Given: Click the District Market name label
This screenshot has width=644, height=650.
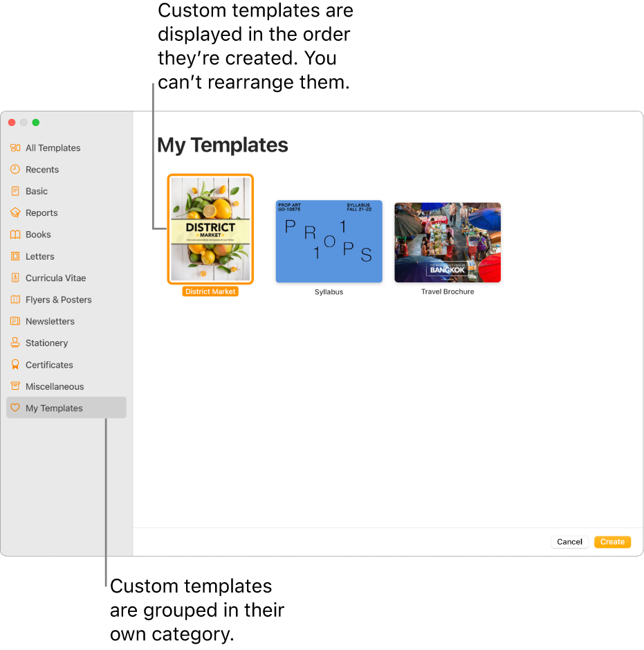Looking at the screenshot, I should (210, 291).
